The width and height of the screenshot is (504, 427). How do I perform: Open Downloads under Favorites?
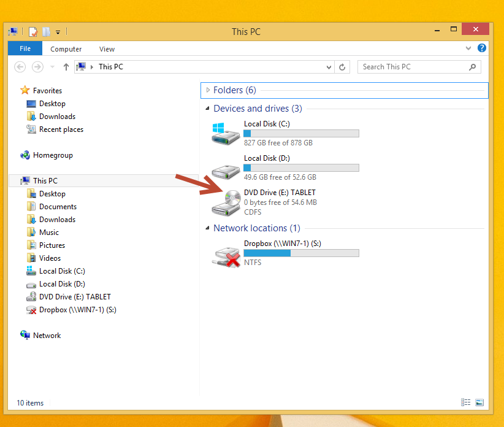pyautogui.click(x=57, y=117)
